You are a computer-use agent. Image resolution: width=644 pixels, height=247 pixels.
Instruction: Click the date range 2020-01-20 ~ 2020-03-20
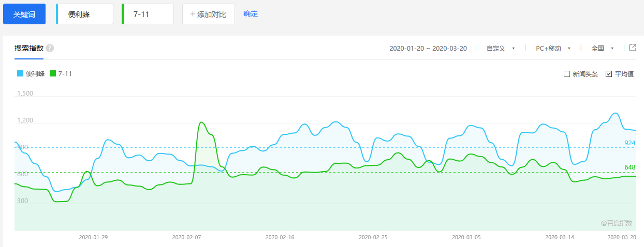point(428,49)
